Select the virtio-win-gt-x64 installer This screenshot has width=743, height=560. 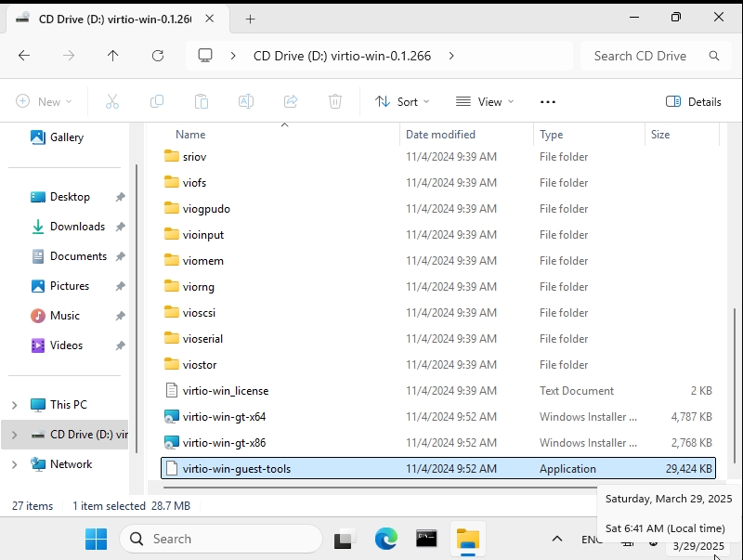click(438, 417)
